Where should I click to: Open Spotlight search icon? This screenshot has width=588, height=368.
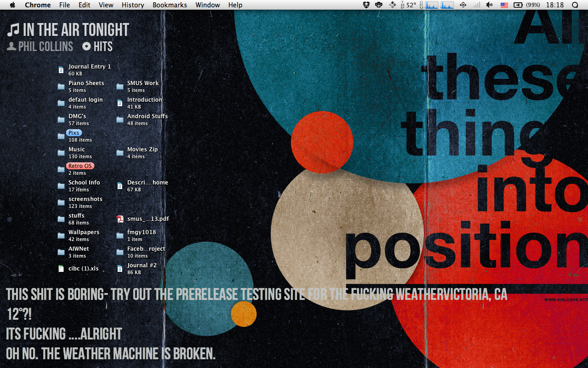pos(575,5)
